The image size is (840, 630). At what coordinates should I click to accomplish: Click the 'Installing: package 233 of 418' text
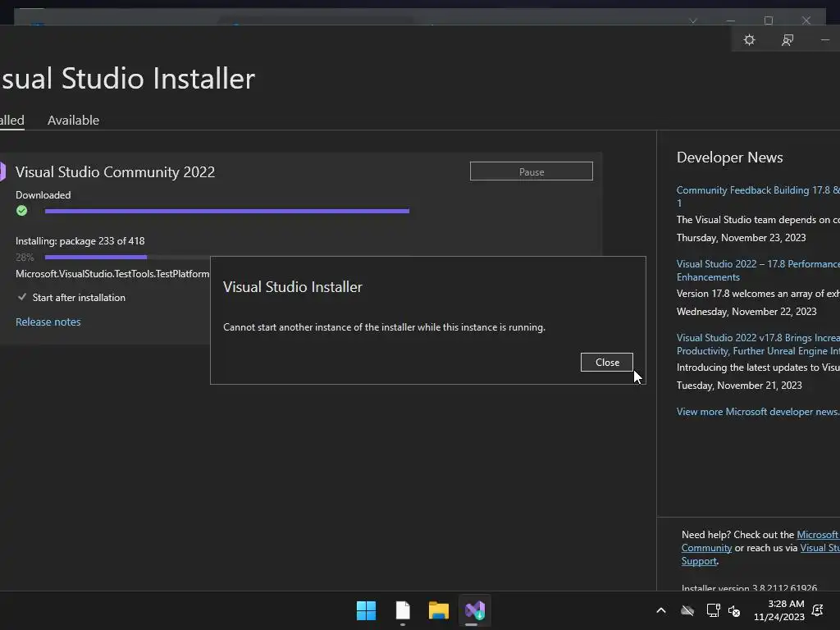[80, 241]
